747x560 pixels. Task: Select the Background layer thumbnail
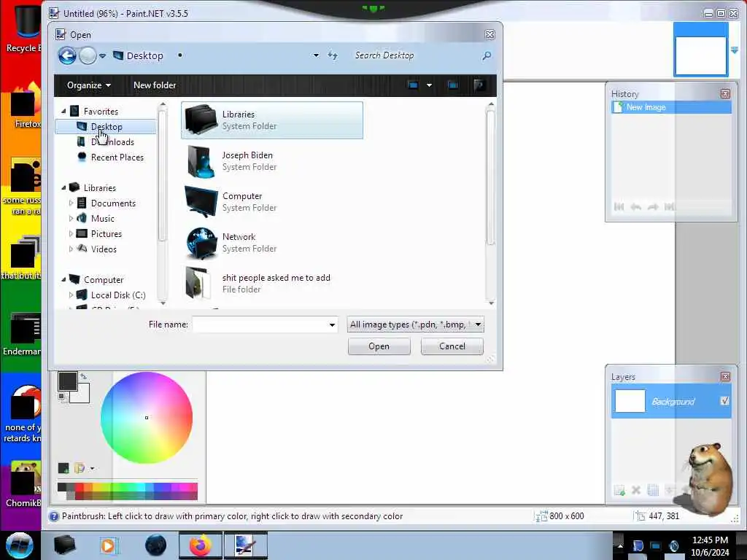click(x=630, y=401)
